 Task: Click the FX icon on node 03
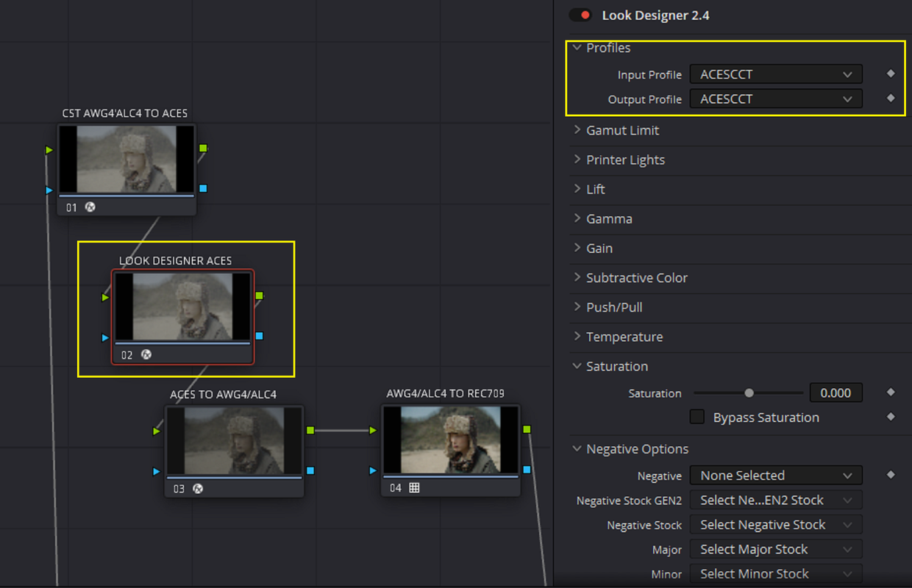pos(198,488)
